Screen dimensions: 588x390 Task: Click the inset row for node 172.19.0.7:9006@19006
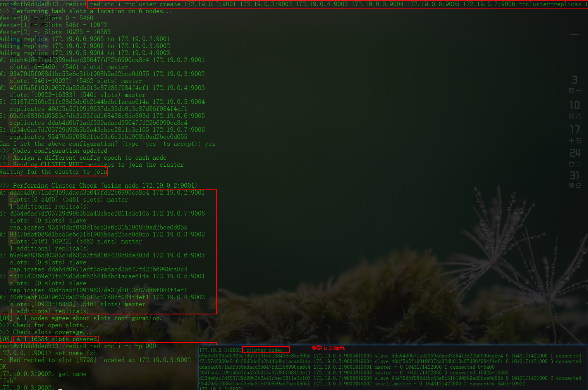click(x=390, y=378)
